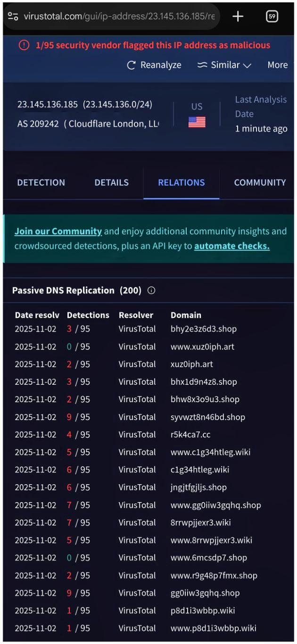Open the tab switcher showing 59 tabs
The image size is (297, 644).
pos(272,17)
